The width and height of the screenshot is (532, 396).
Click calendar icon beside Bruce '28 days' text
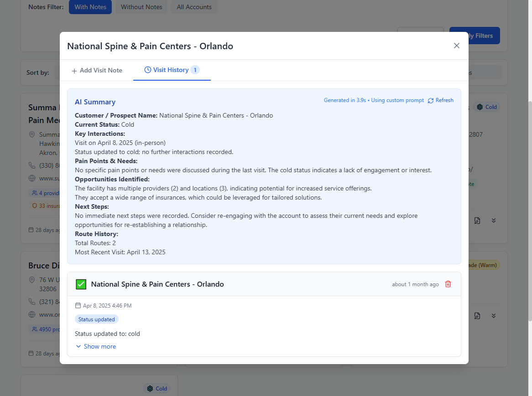(31, 353)
